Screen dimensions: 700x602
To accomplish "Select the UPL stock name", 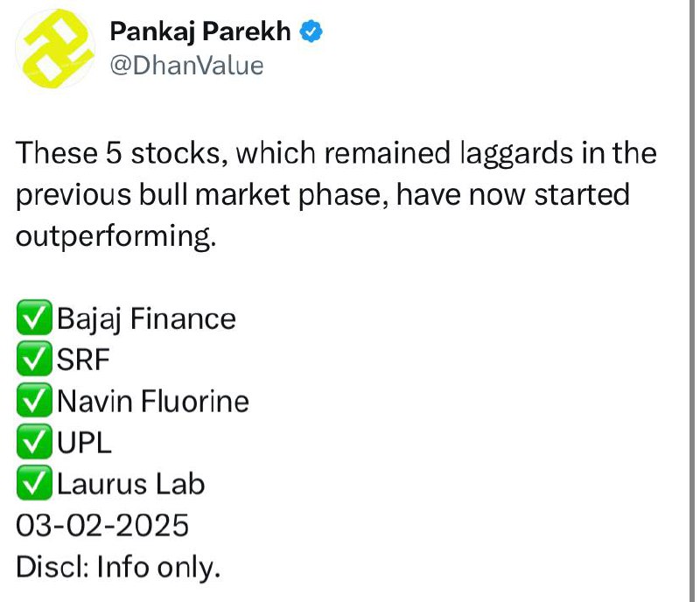I will click(x=84, y=443).
